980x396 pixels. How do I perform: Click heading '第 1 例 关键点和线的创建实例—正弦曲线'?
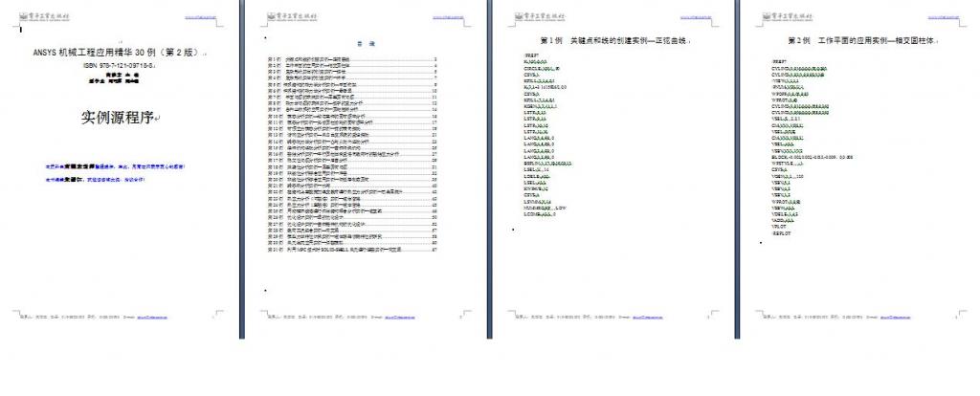click(614, 40)
